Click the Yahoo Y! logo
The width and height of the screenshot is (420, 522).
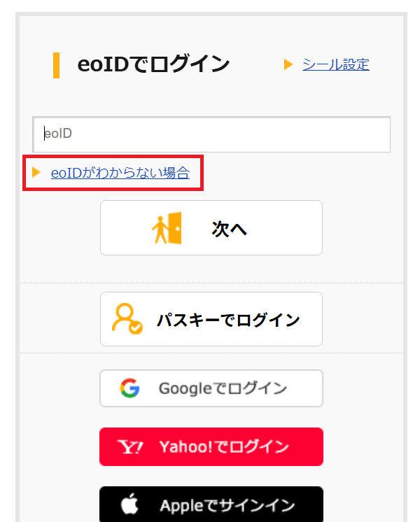tap(130, 446)
